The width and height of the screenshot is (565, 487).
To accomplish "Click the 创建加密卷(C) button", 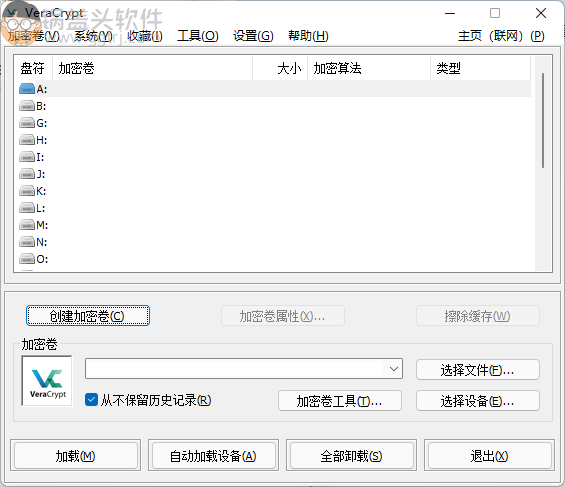I will coord(88,316).
